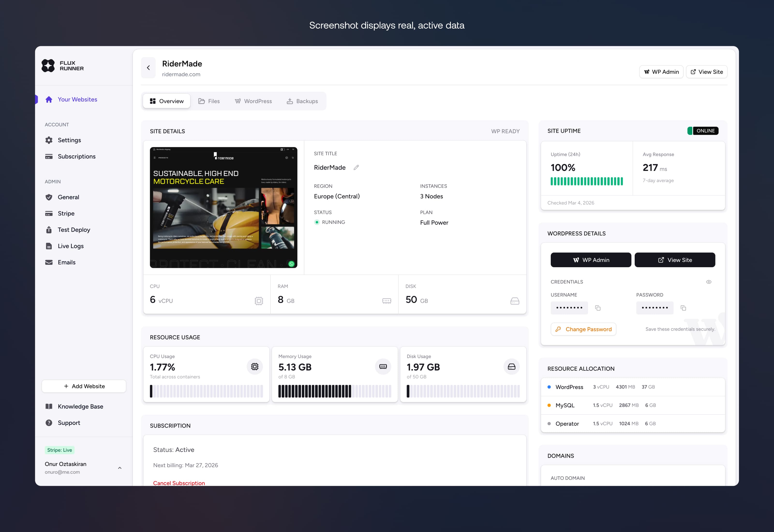Click the Stripe: Live mode badge
774x532 pixels.
coord(60,450)
